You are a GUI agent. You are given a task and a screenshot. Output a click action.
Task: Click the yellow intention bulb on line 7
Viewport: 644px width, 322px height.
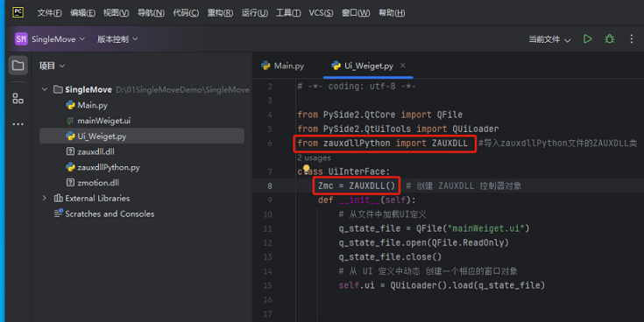[x=306, y=168]
